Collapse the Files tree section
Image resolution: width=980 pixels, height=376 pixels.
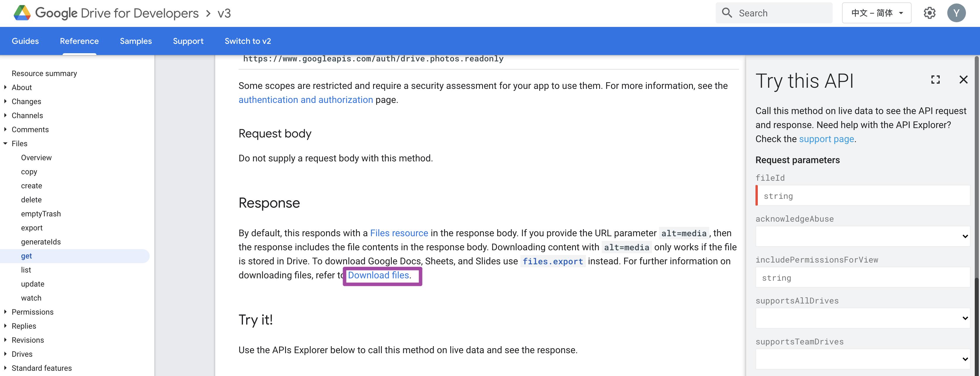tap(5, 144)
